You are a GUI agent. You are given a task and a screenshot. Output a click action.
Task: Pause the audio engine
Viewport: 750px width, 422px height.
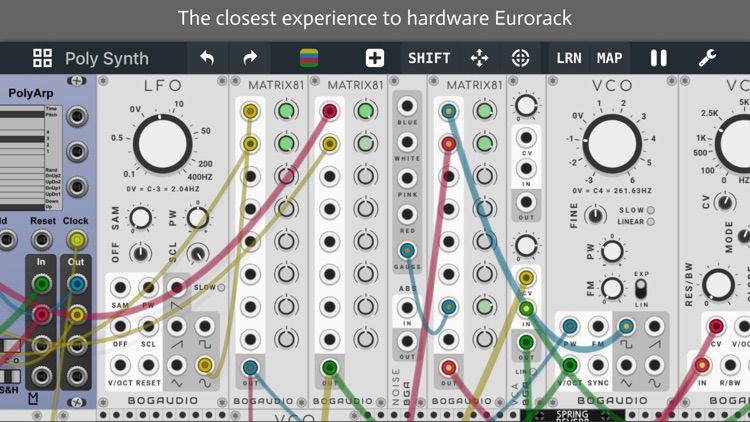click(659, 58)
